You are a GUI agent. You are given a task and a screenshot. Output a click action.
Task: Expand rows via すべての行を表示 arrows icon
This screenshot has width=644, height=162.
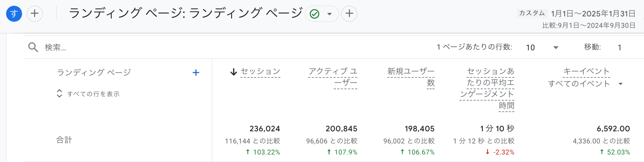click(59, 93)
